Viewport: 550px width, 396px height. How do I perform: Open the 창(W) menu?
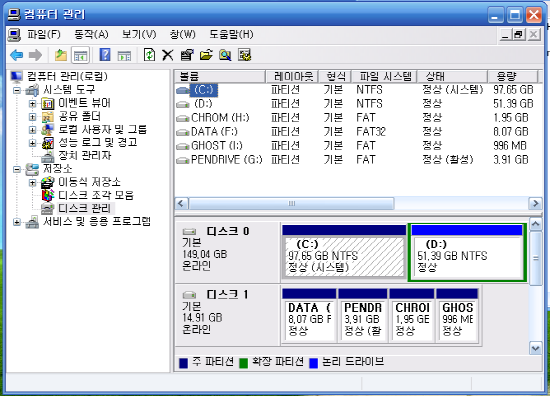[x=182, y=34]
